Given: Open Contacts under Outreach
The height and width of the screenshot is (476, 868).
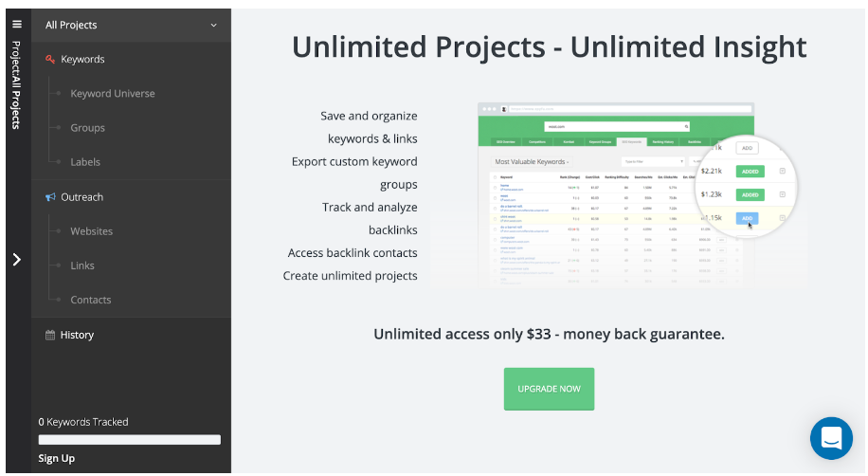Looking at the screenshot, I should (90, 300).
